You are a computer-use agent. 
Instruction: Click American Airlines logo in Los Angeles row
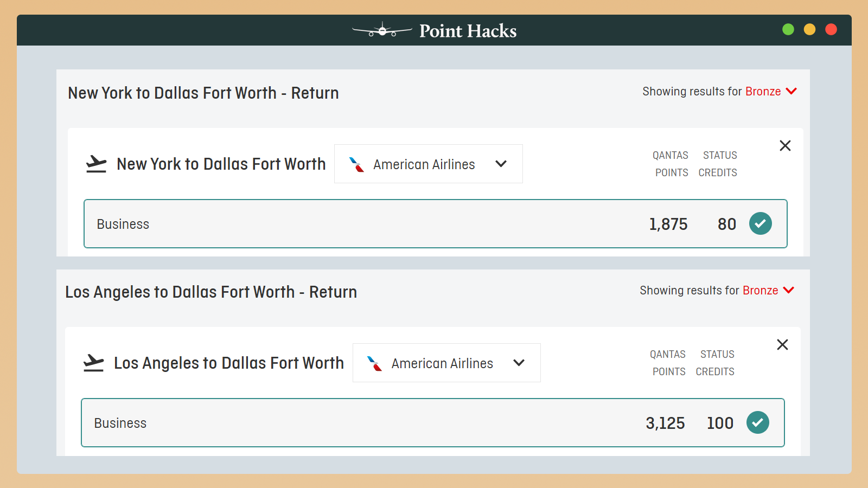(374, 363)
